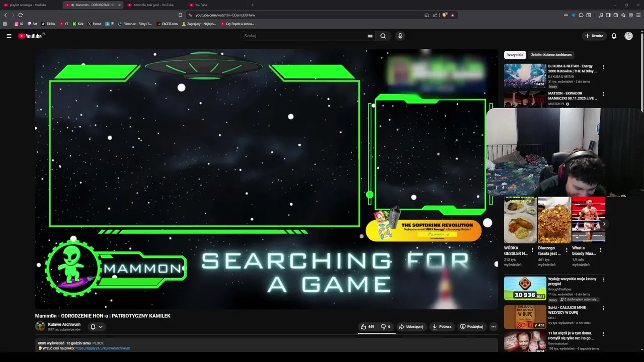Click the browser address bar URL

tap(225, 15)
